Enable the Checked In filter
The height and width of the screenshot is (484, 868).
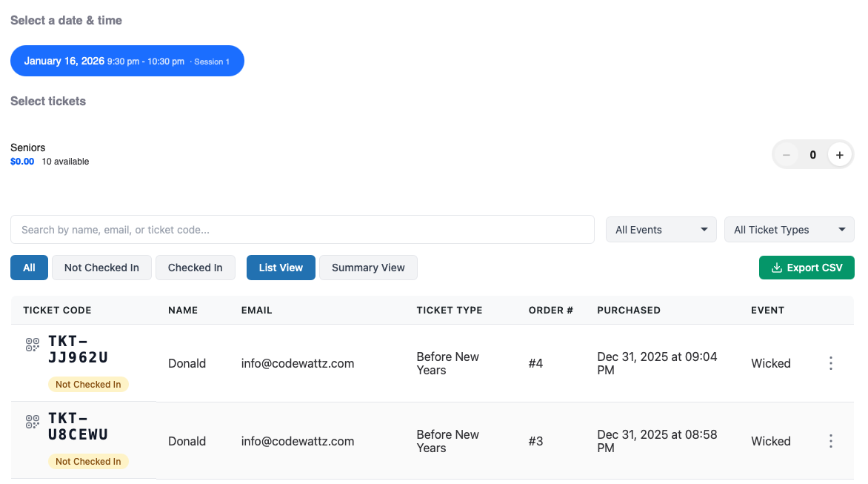click(x=196, y=268)
